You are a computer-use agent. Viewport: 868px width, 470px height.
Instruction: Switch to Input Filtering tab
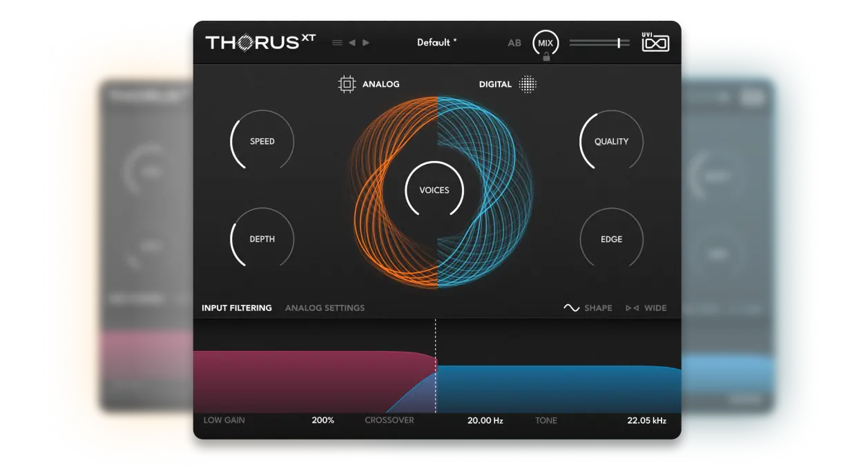click(237, 308)
